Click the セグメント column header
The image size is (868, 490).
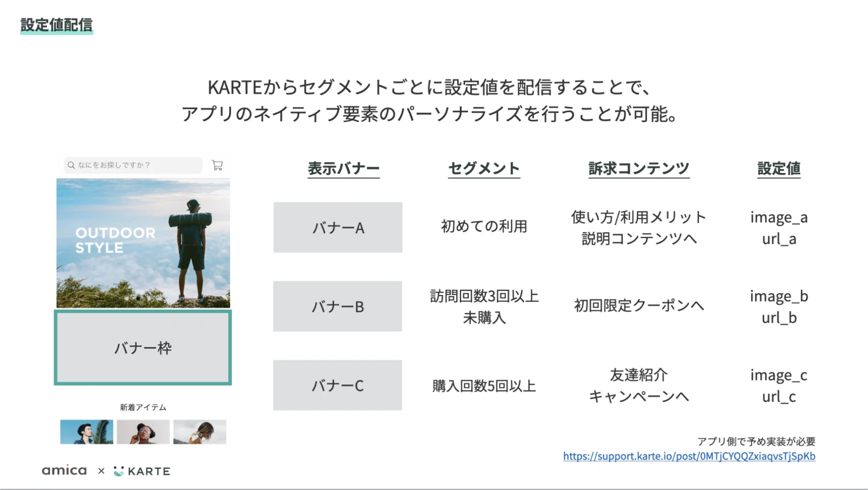tap(484, 168)
